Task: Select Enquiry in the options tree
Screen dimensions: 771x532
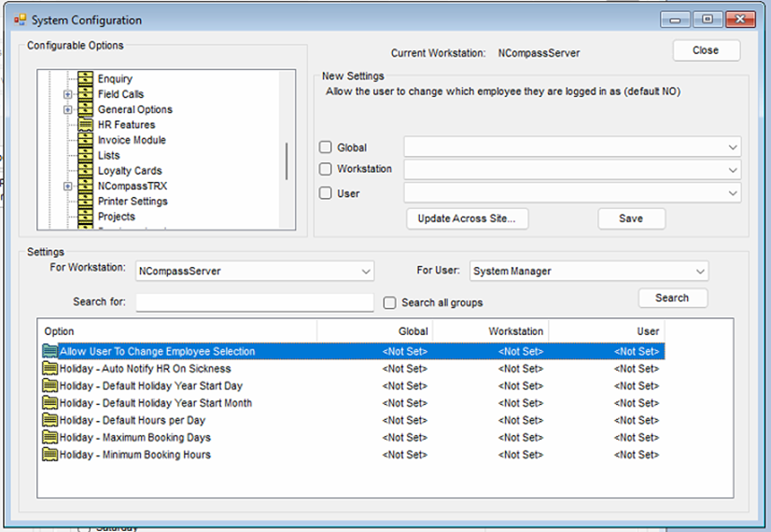Action: [x=115, y=78]
